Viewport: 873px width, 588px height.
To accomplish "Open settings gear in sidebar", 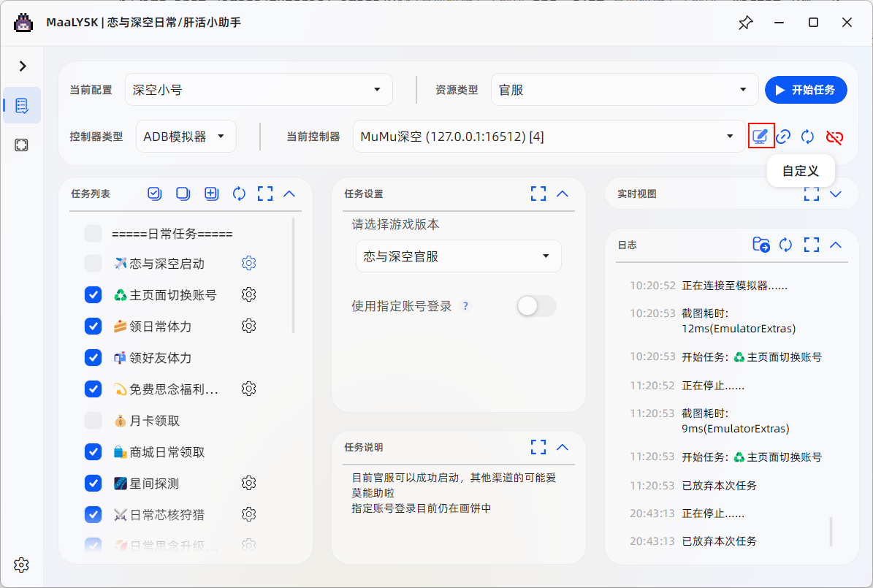I will (22, 565).
